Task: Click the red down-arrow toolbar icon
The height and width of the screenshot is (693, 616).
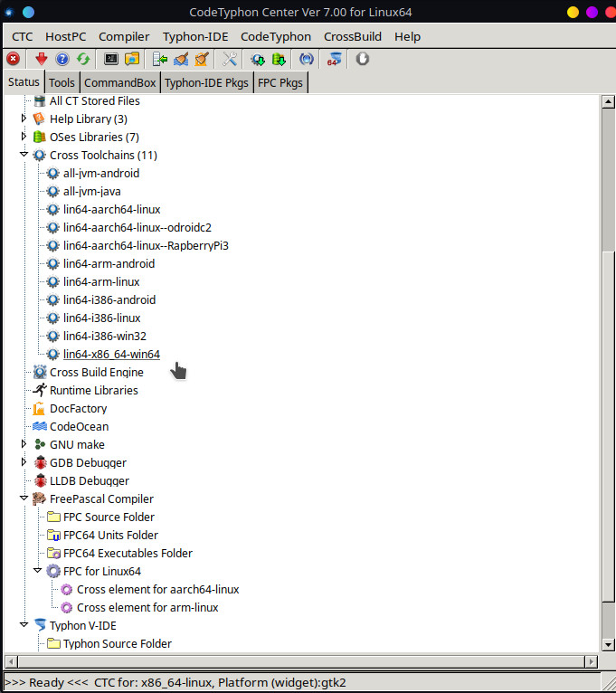Action: coord(42,59)
